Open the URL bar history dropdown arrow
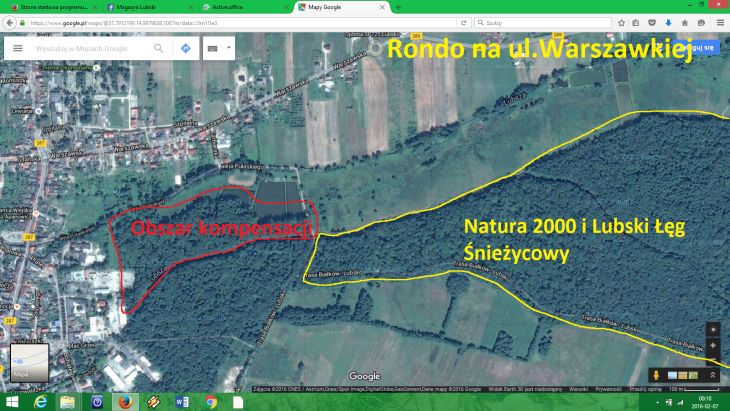The width and height of the screenshot is (730, 411). 454,21
